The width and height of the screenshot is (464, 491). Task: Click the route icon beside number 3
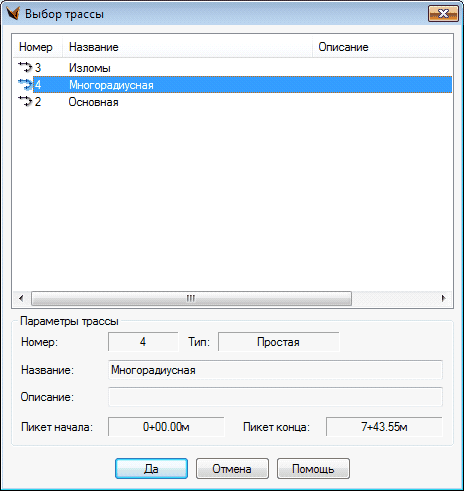coord(25,67)
